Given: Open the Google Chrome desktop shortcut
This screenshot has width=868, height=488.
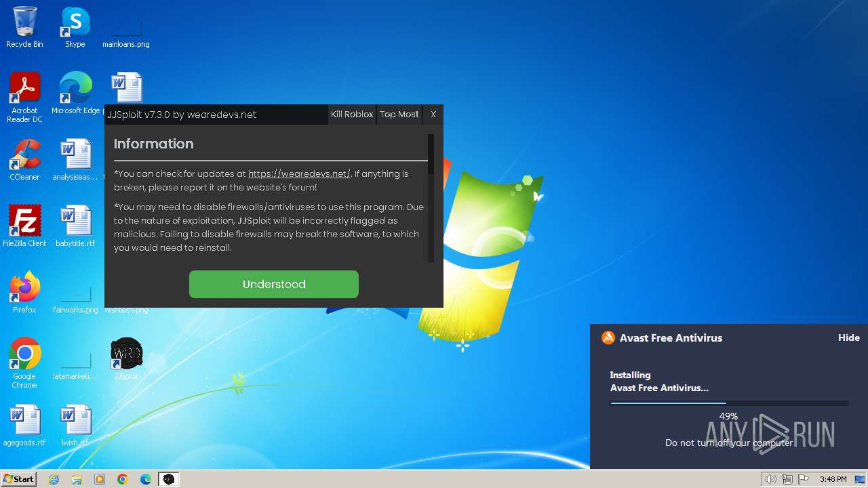Looking at the screenshot, I should click(x=24, y=363).
